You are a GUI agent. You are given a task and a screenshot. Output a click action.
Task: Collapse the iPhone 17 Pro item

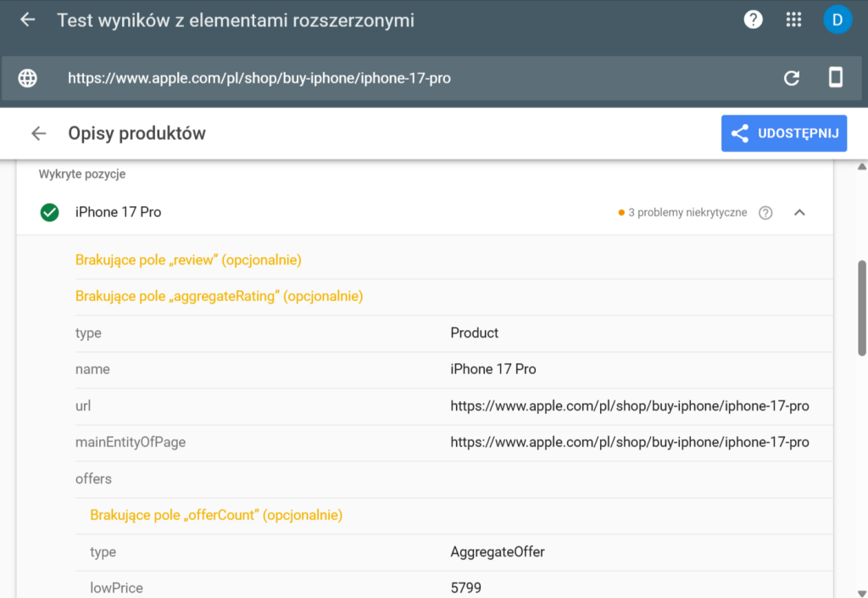point(799,213)
